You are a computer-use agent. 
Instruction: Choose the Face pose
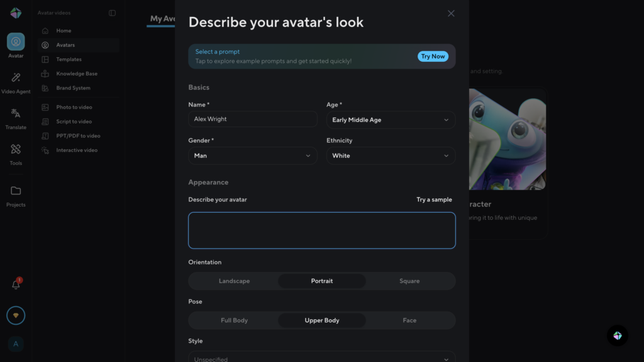tap(409, 320)
